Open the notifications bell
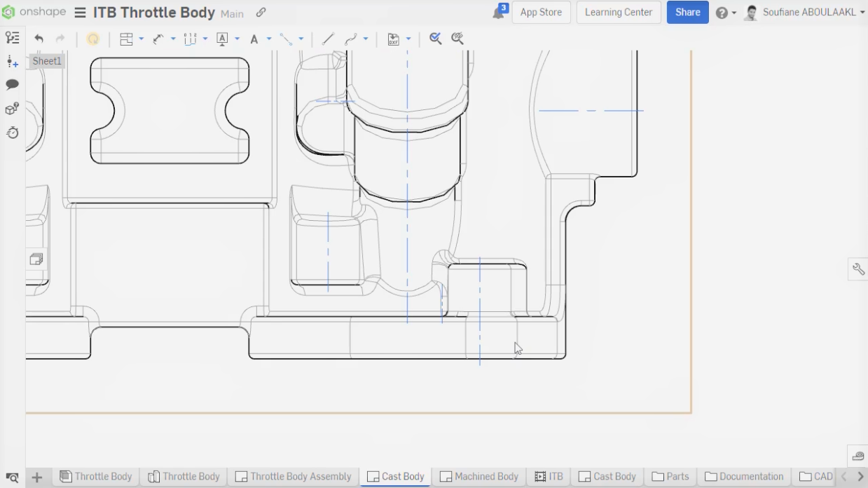The width and height of the screenshot is (868, 488). 499,13
